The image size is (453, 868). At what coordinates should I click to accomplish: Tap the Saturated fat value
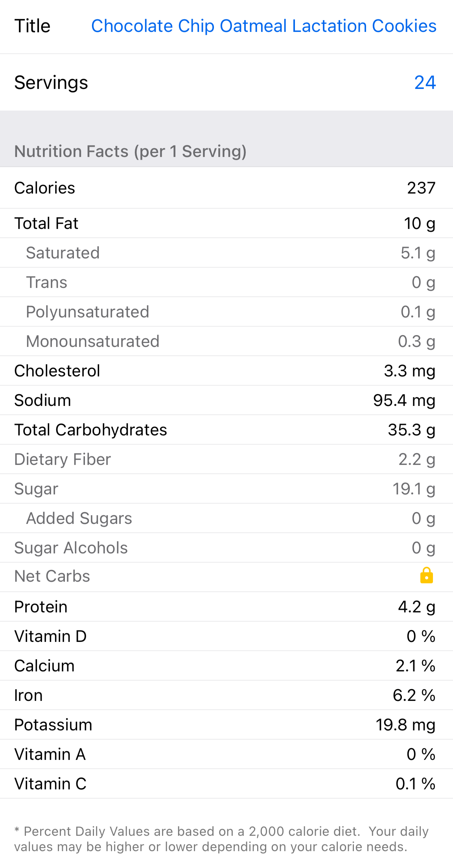click(x=418, y=253)
